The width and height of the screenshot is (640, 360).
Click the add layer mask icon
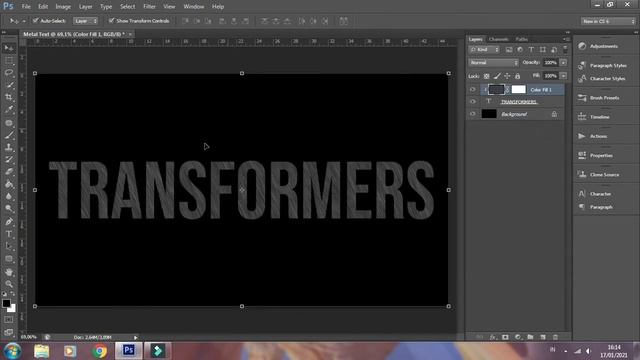[x=505, y=337]
